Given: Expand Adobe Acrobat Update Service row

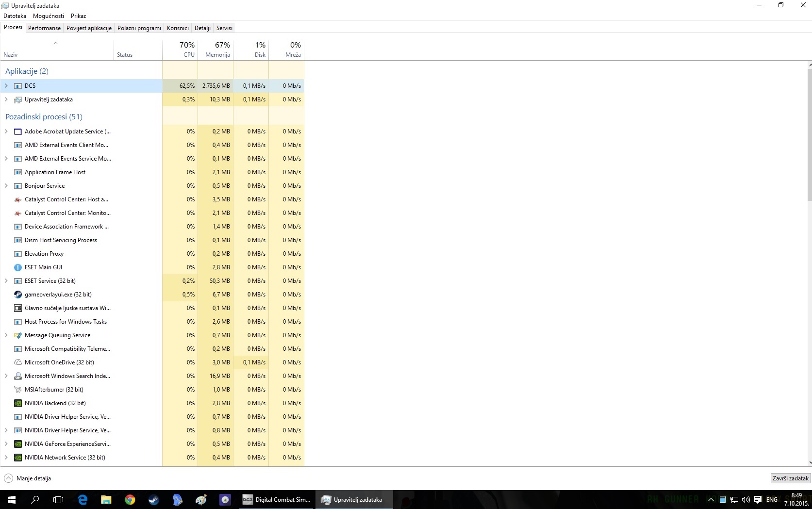Looking at the screenshot, I should (6, 131).
